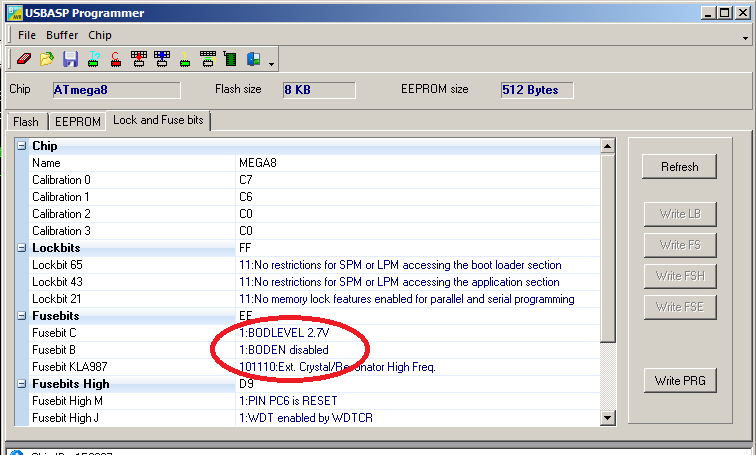Select the Fusebit High J label

coord(65,418)
